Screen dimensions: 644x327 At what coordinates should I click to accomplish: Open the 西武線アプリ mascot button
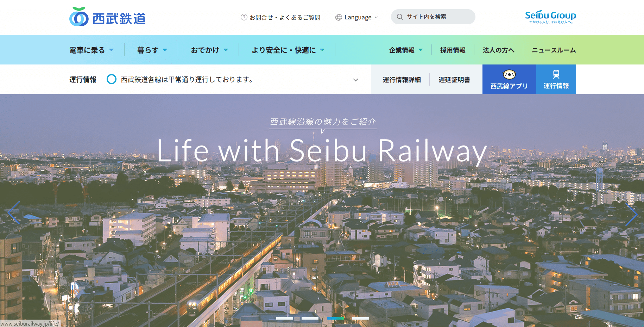point(509,79)
